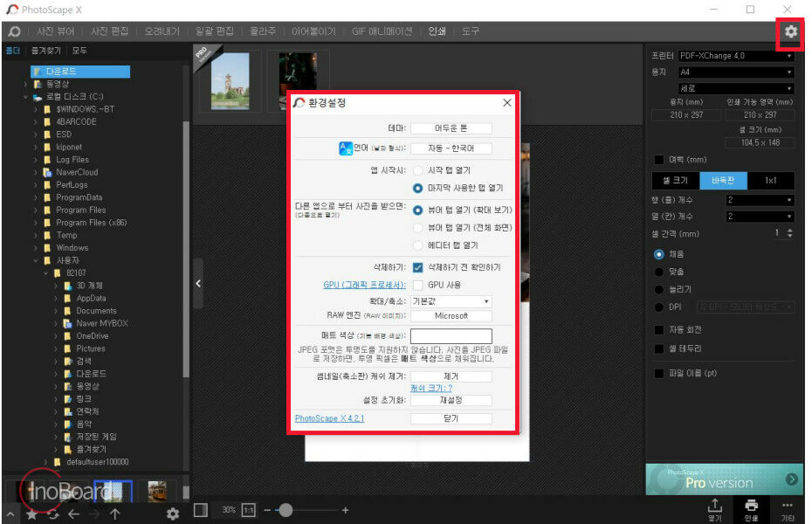Close the 환경설정 dialog with the X
The height and width of the screenshot is (524, 812).
click(x=507, y=102)
